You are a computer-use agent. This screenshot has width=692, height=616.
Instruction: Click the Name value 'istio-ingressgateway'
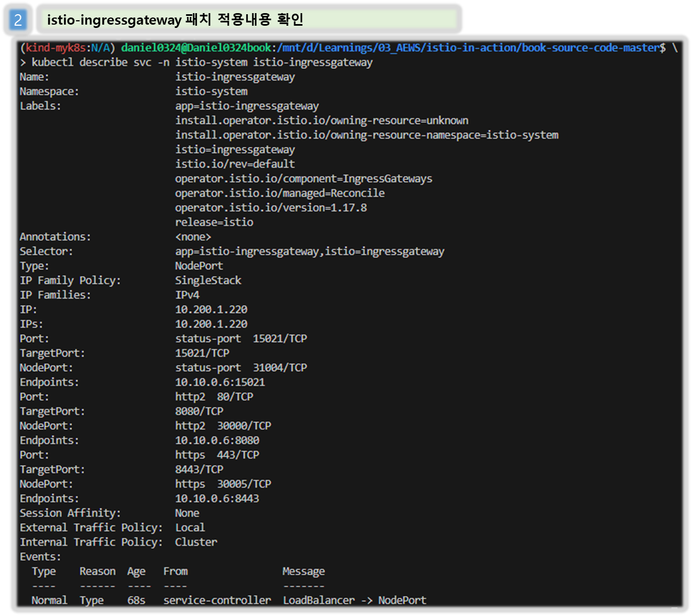[x=235, y=77]
